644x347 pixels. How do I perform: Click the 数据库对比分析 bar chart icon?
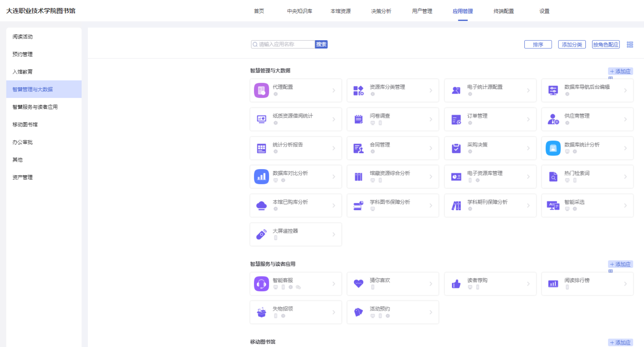point(261,177)
